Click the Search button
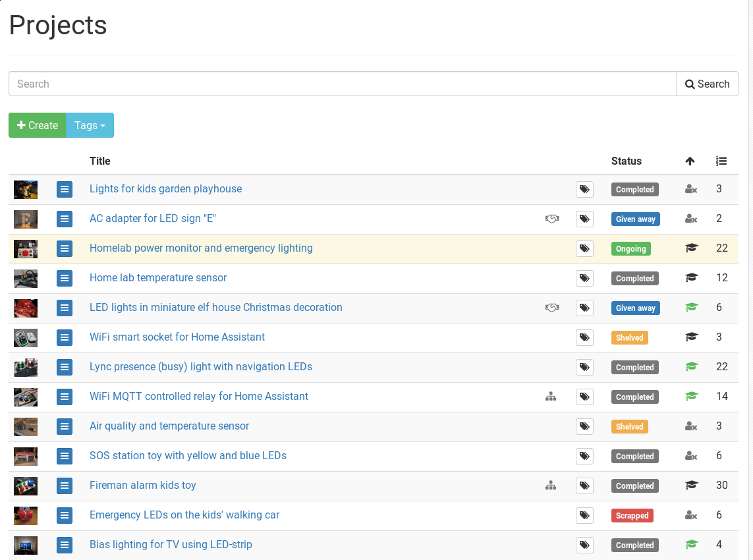Screen dimensions: 753x560 pyautogui.click(x=707, y=84)
